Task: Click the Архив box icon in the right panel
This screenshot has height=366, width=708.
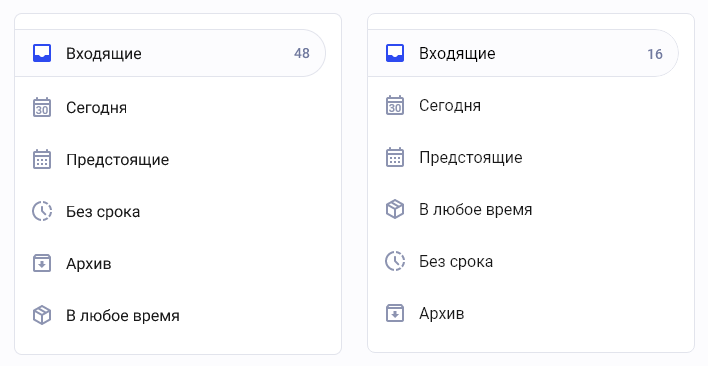Action: click(x=395, y=313)
